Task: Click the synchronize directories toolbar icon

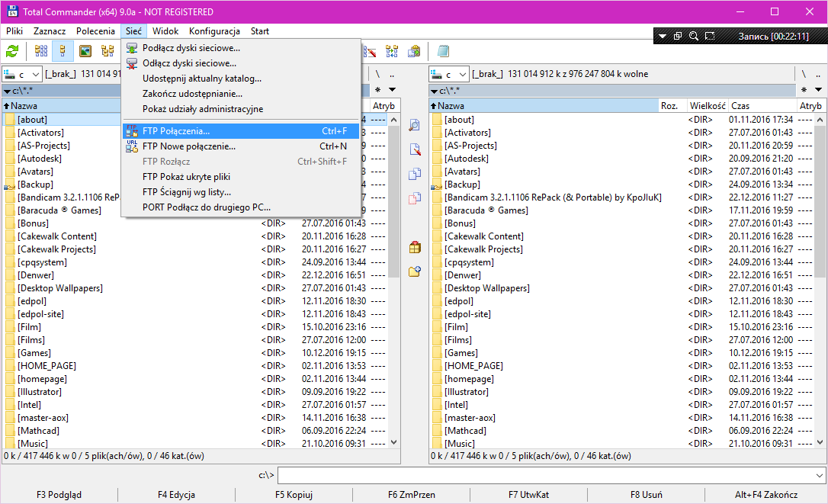Action: [392, 51]
